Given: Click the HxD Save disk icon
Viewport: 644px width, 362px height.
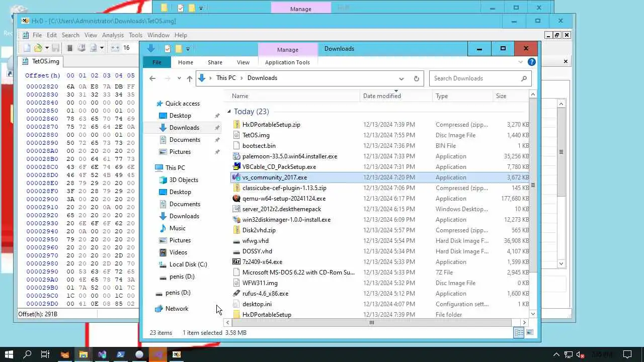Looking at the screenshot, I should click(56, 48).
